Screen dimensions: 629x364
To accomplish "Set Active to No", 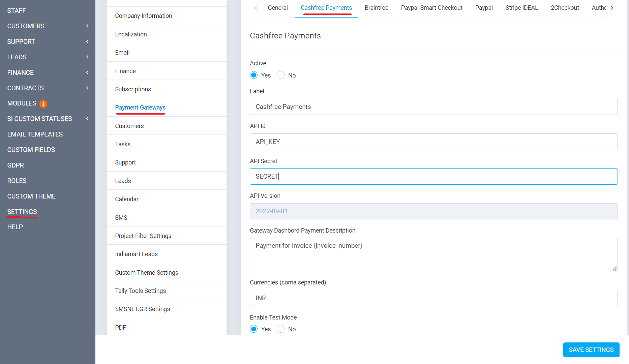I will coord(280,75).
